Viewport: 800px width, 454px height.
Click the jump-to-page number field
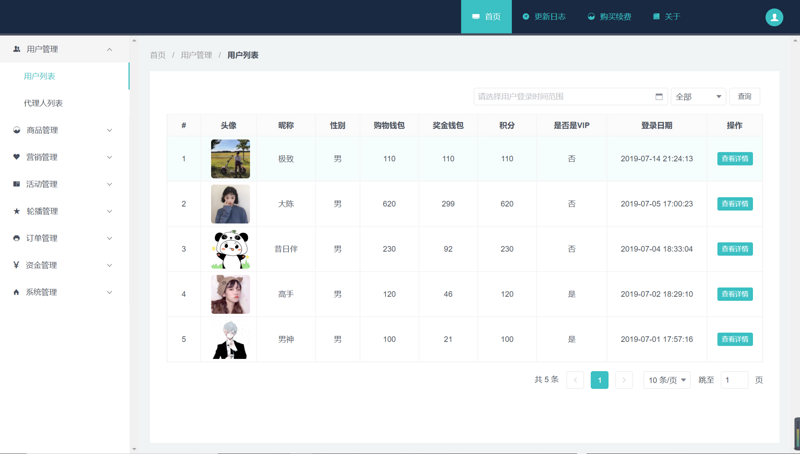(734, 380)
